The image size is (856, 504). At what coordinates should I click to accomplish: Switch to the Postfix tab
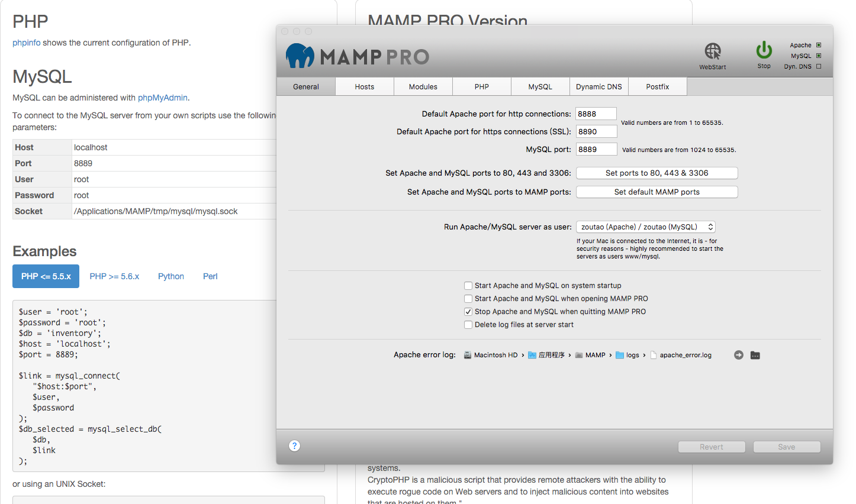658,86
